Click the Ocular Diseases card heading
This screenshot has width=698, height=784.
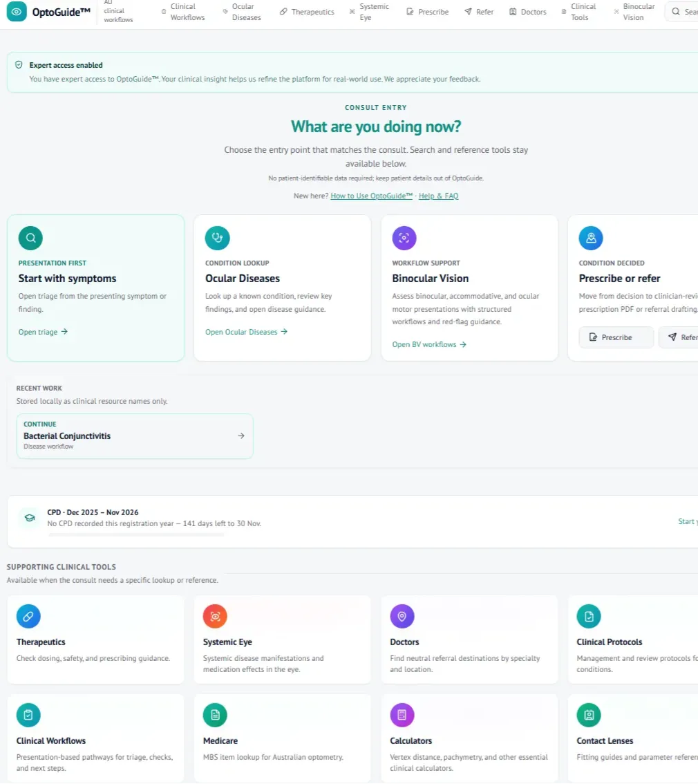tap(243, 279)
